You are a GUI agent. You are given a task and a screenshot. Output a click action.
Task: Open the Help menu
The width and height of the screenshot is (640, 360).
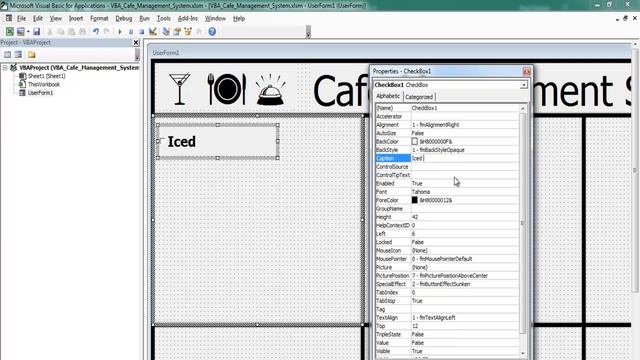tap(239, 18)
